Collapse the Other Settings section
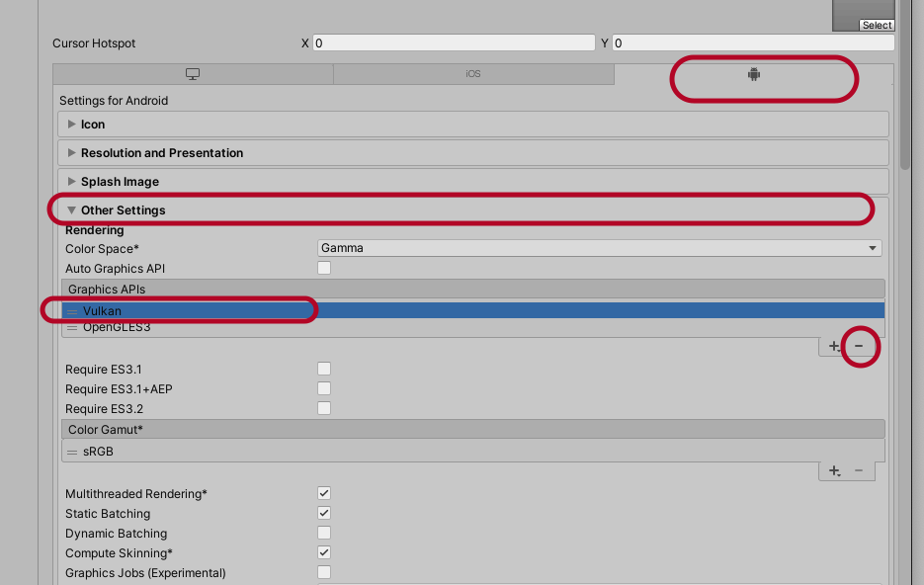 pos(473,210)
